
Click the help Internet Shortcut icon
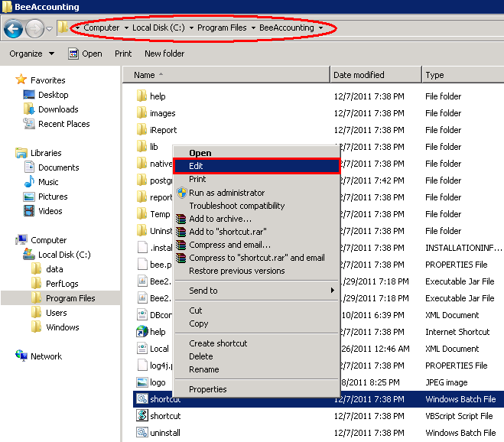[x=141, y=331]
